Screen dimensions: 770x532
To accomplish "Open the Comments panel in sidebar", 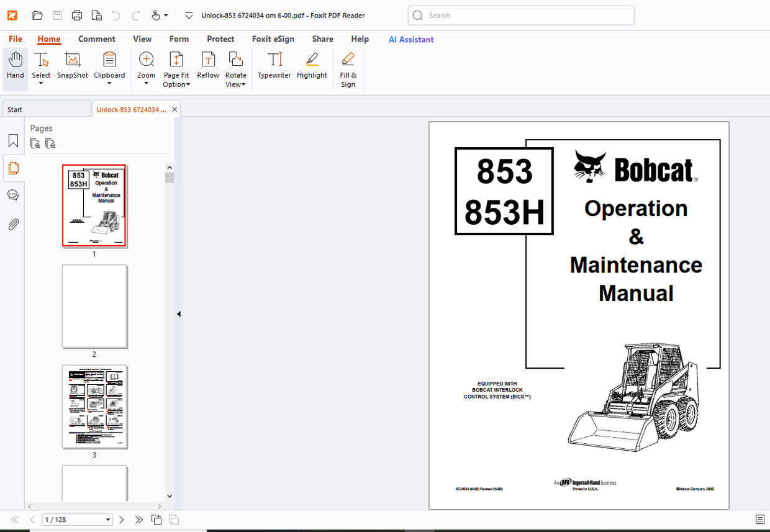I will [x=13, y=195].
